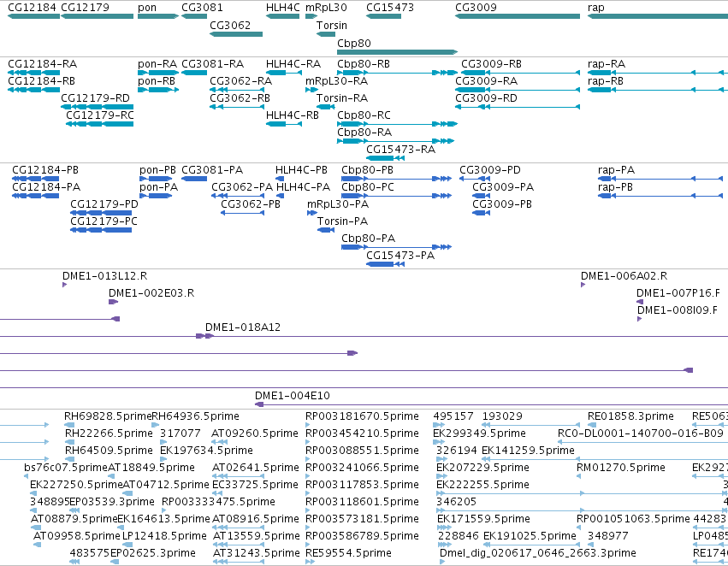Select the pon gene feature
Image resolution: width=728 pixels, height=566 pixels.
pyautogui.click(x=158, y=16)
